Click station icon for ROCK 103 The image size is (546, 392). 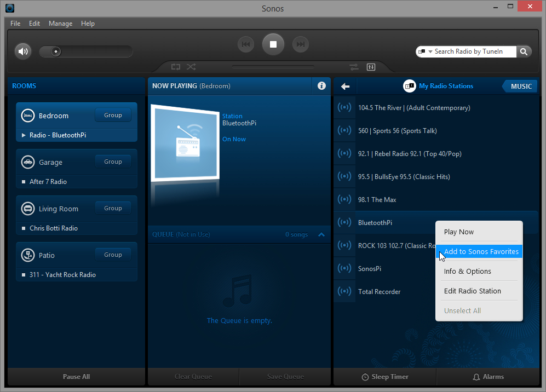(x=344, y=245)
